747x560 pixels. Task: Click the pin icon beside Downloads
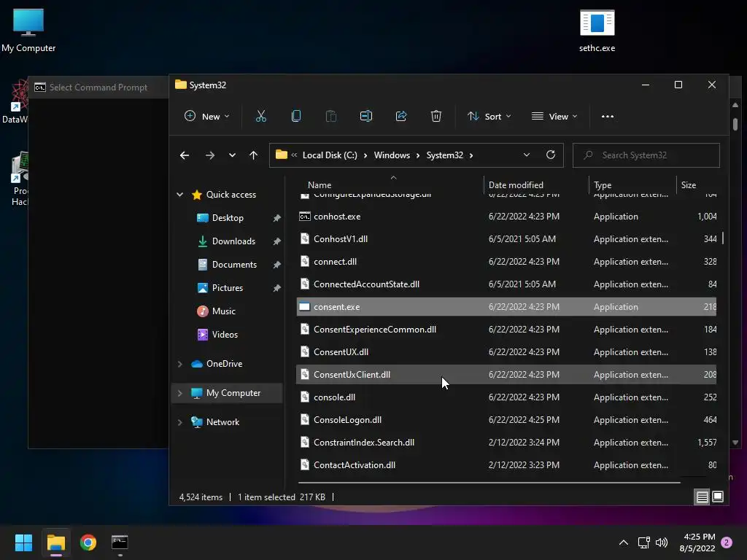click(276, 241)
